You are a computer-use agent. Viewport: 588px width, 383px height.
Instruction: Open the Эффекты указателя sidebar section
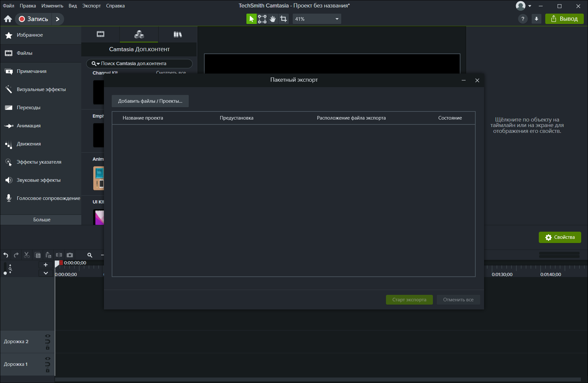(41, 162)
